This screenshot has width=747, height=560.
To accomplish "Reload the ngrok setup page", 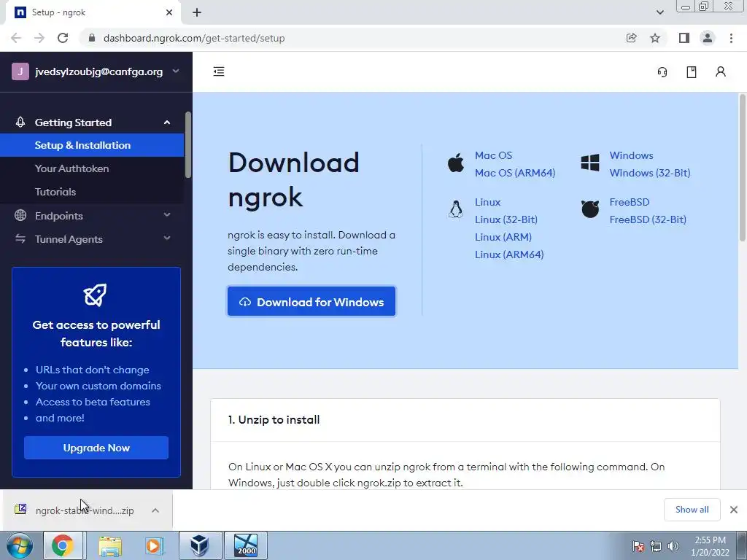I will (63, 38).
